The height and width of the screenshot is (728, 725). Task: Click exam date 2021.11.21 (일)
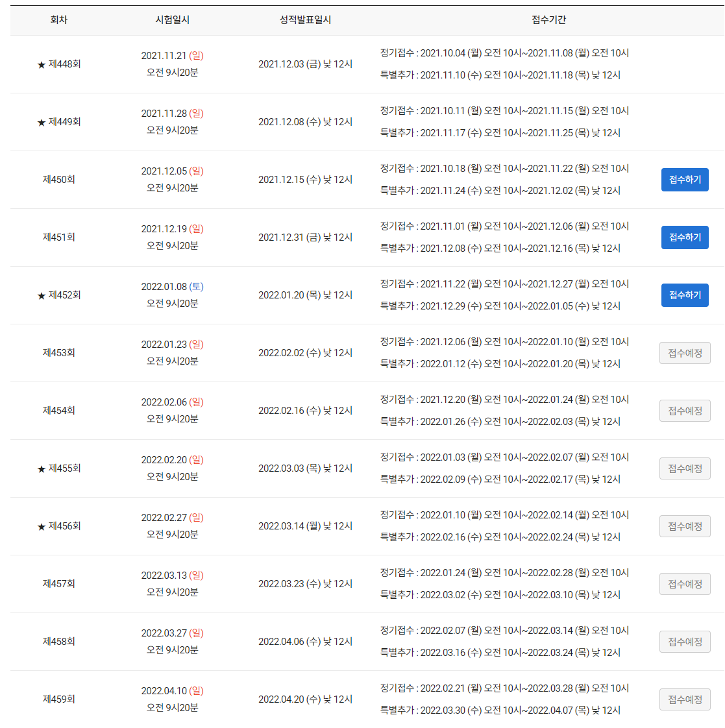click(172, 56)
